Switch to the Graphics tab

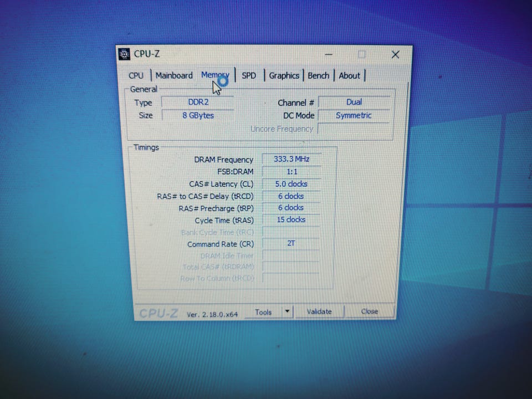(284, 76)
